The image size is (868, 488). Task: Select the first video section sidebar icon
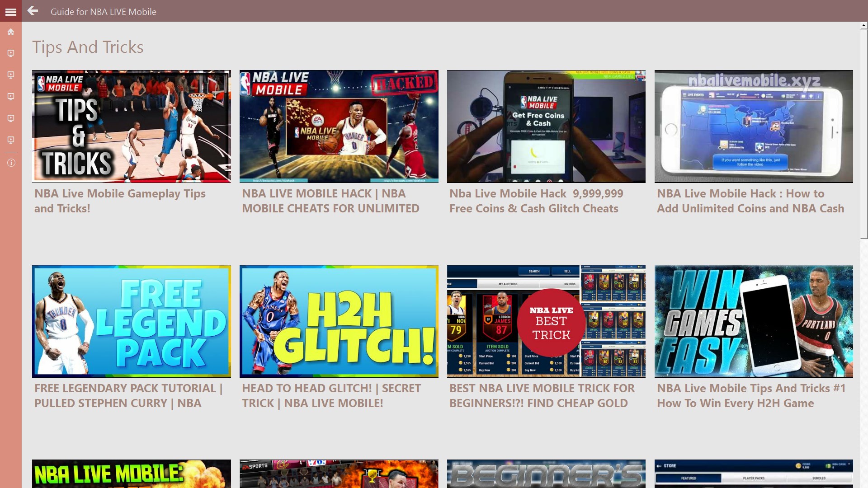tap(11, 53)
